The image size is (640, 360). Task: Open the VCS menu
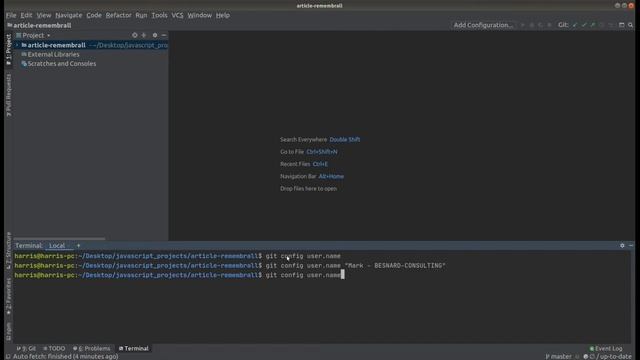(x=177, y=15)
